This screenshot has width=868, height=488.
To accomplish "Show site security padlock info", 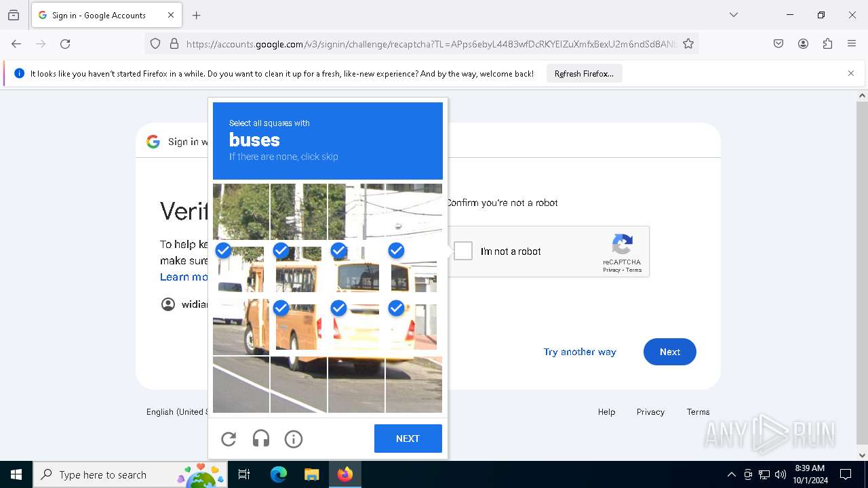I will click(x=174, y=44).
